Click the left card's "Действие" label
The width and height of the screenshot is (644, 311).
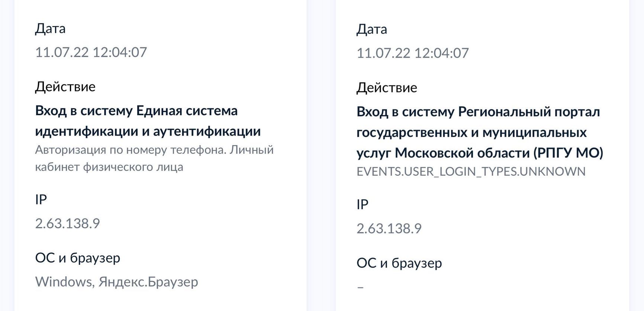[65, 87]
